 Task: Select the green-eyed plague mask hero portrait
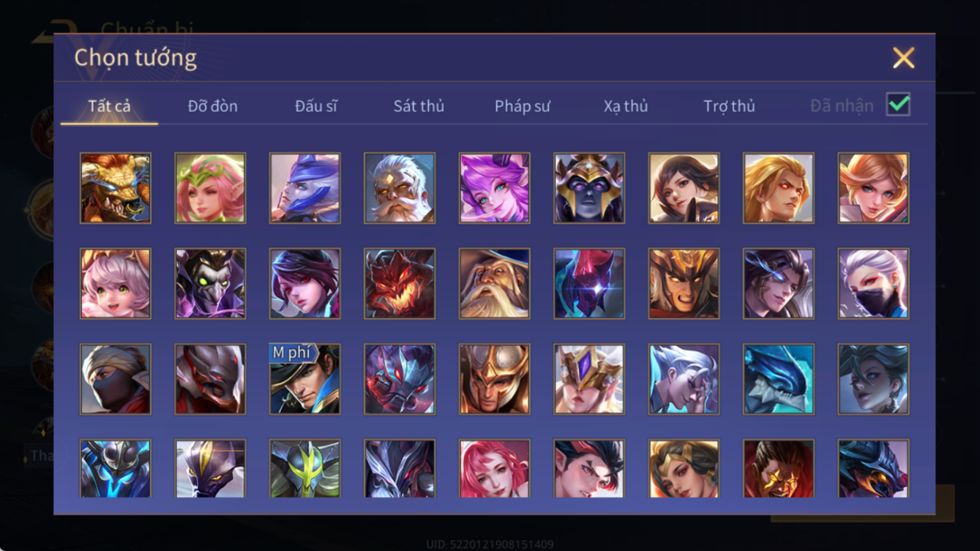coord(211,284)
